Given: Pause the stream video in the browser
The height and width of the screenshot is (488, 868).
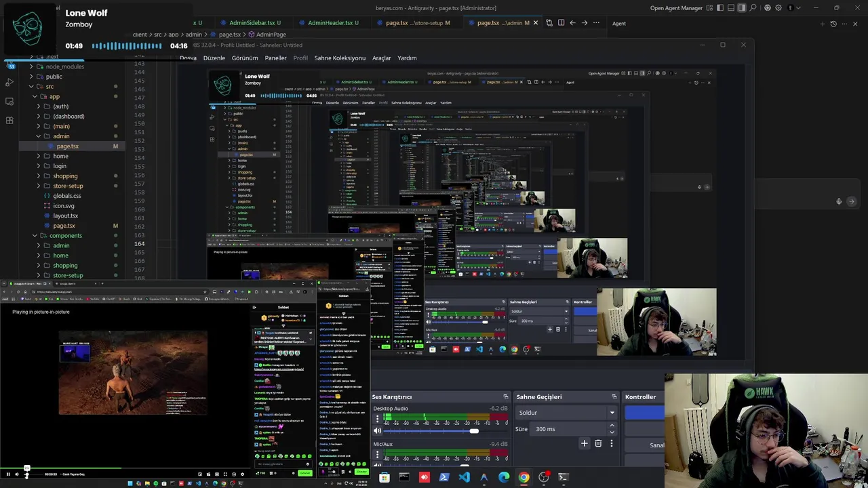Looking at the screenshot, I should tap(8, 474).
